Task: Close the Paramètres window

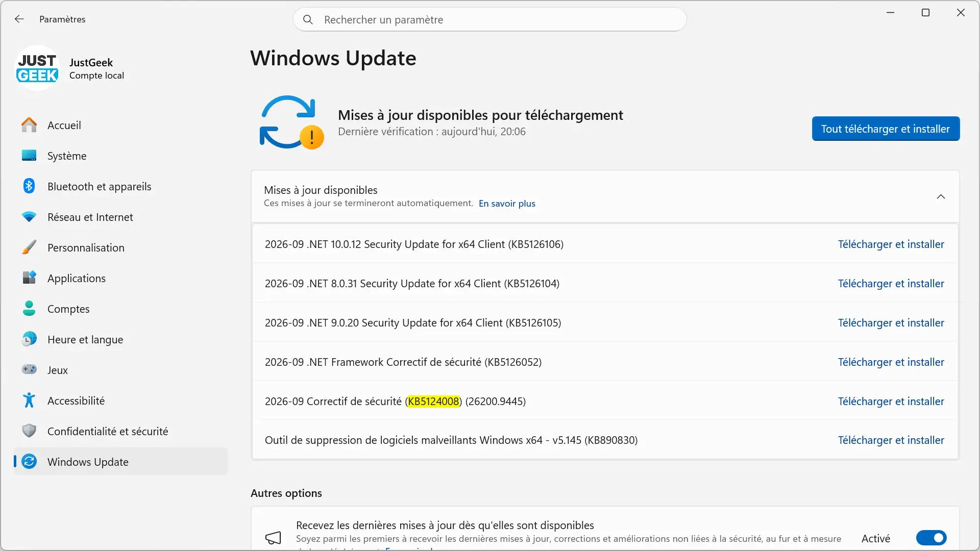Action: pos(961,13)
